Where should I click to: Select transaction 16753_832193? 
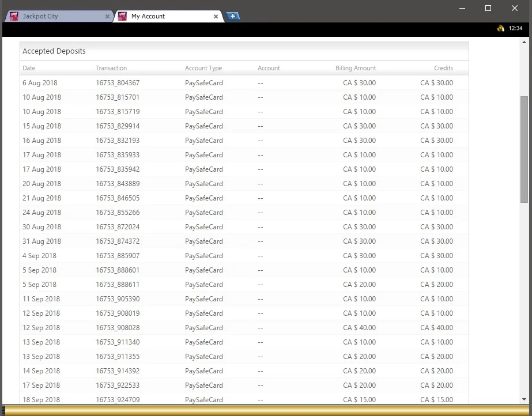[118, 141]
